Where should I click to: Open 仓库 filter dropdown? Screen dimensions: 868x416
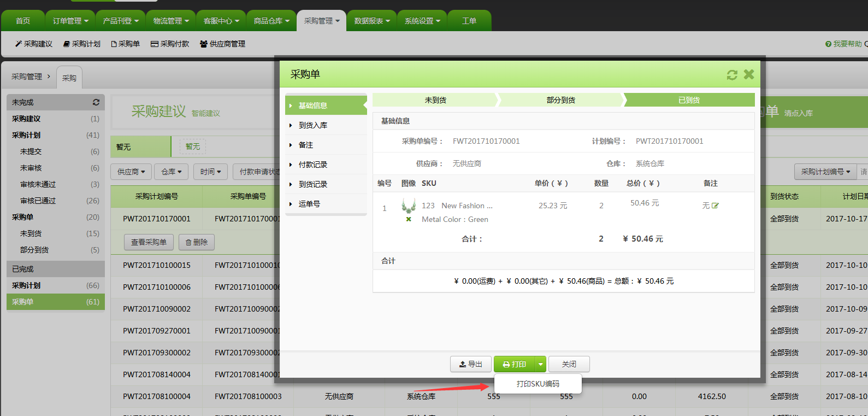(172, 172)
